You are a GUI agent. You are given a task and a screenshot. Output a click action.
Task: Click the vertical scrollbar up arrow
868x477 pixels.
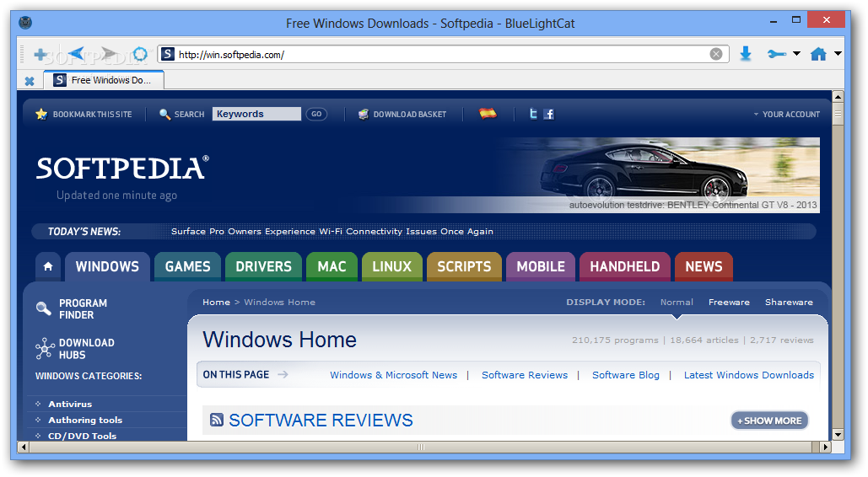pos(838,97)
